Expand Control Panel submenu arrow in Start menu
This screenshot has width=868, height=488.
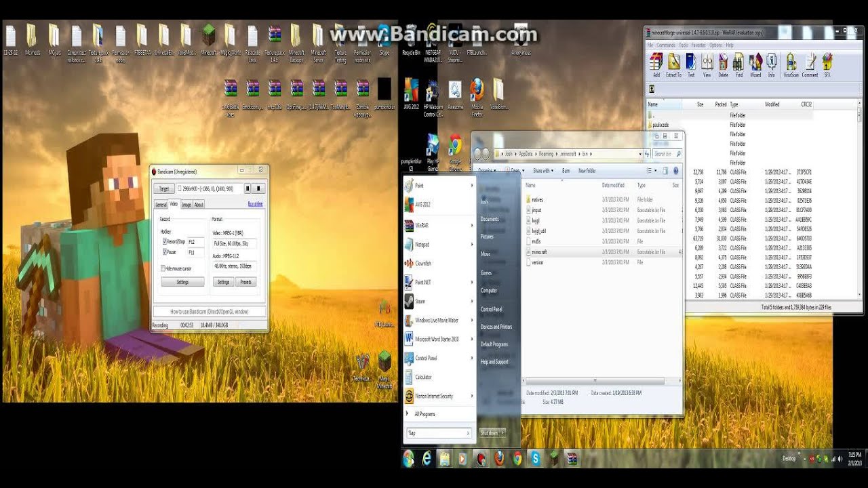click(472, 358)
